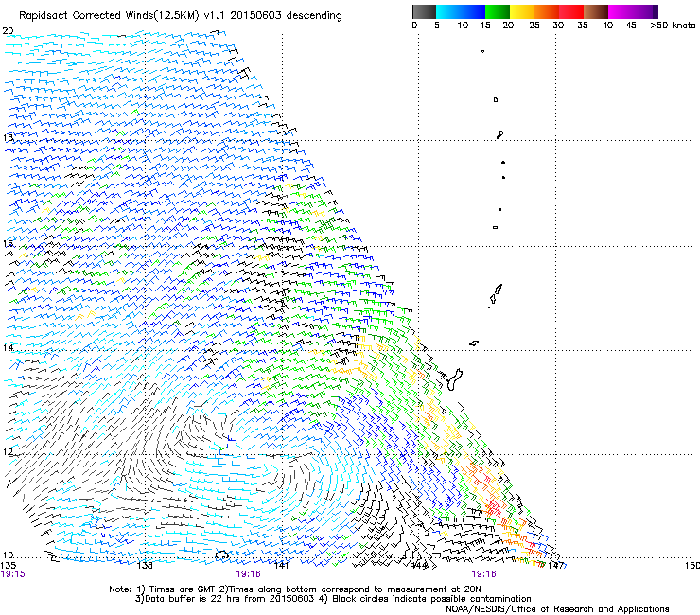Viewport: 700px width, 615px height.
Task: Click the elongated island pair near 15N
Action: [495, 295]
